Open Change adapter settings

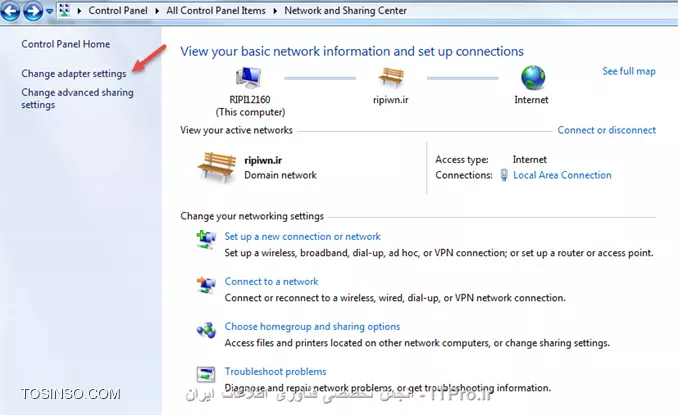74,73
